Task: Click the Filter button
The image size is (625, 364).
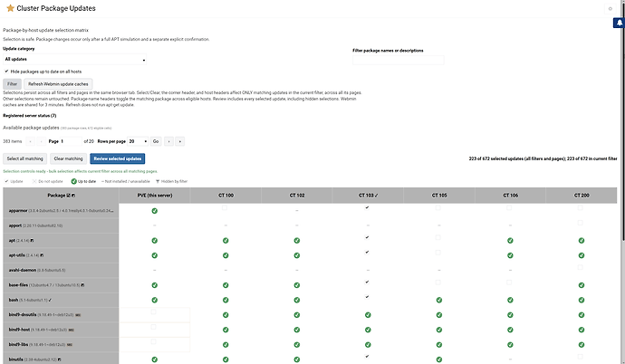Action: [x=12, y=84]
